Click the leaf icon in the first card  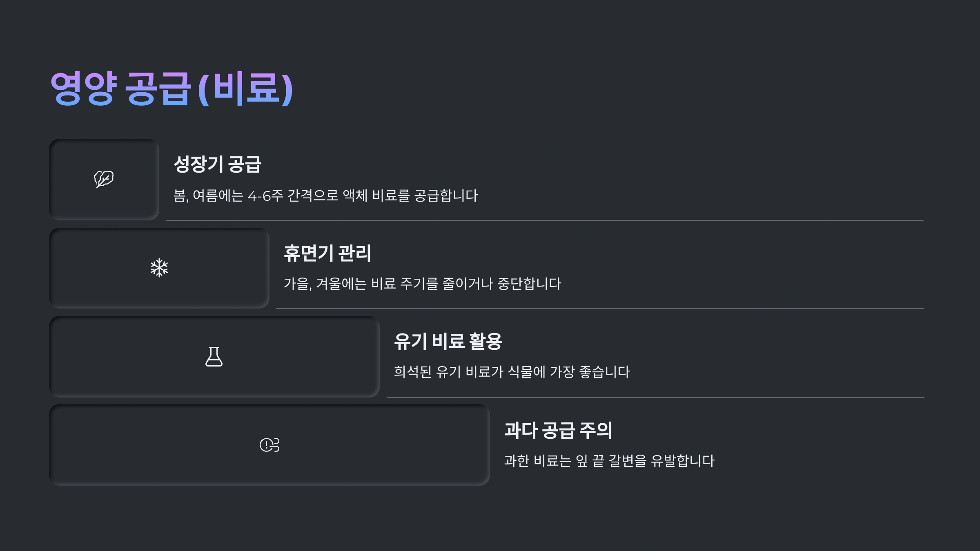click(x=104, y=179)
